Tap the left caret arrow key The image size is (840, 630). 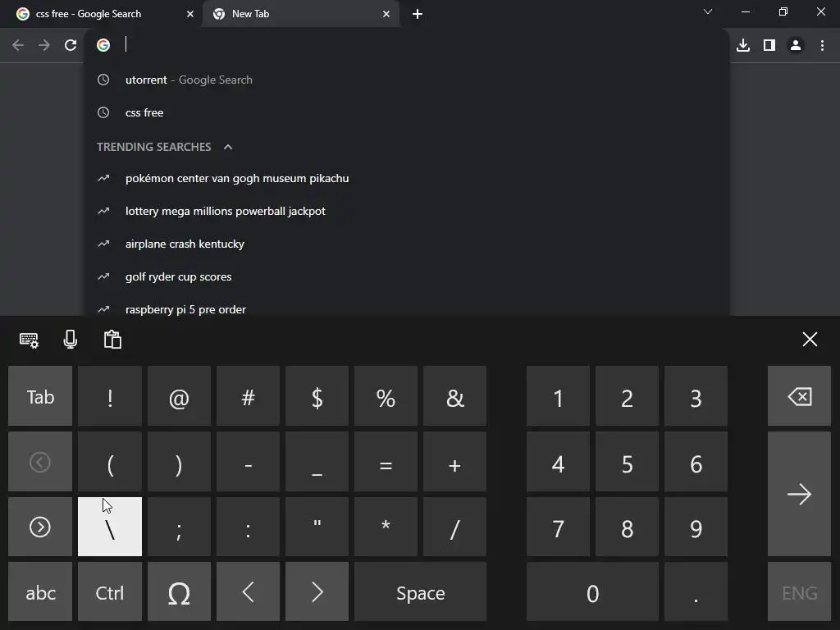(248, 592)
